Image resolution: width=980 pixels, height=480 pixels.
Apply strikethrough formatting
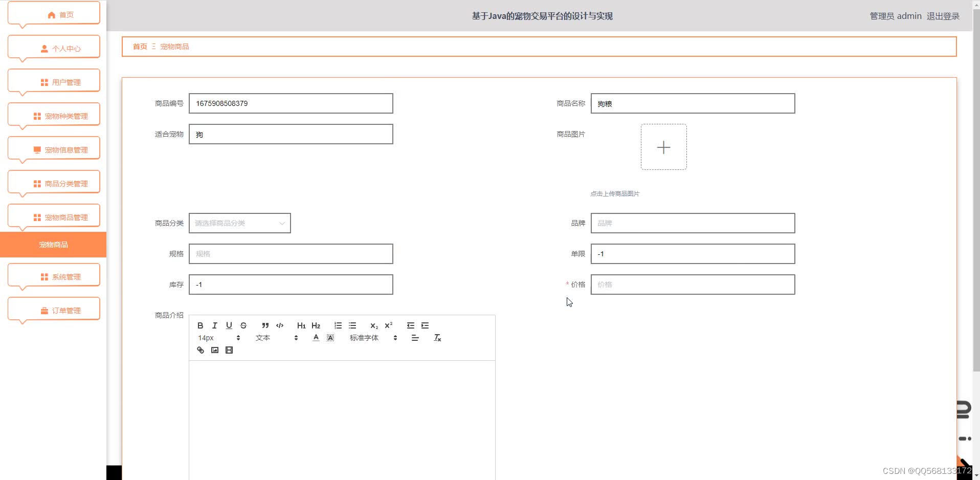click(243, 325)
